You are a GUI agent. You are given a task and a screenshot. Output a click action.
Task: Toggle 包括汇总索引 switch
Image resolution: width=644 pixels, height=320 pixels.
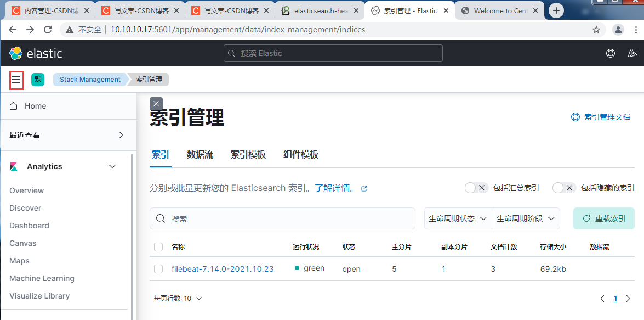[476, 188]
